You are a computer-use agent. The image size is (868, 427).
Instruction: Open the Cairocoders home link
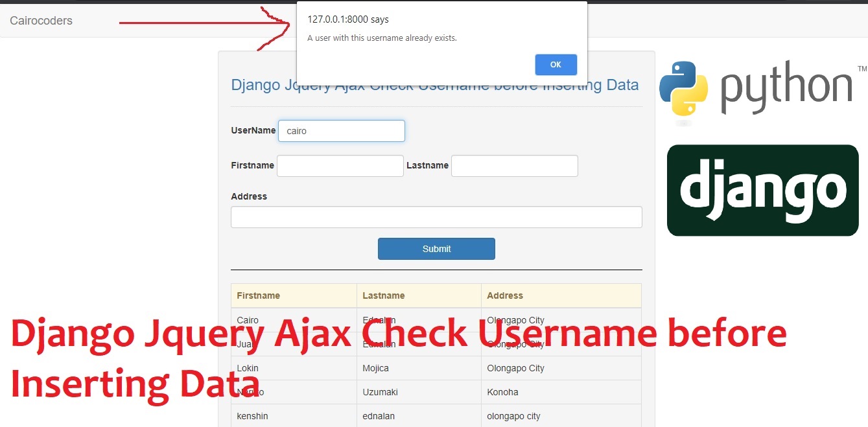[x=40, y=20]
